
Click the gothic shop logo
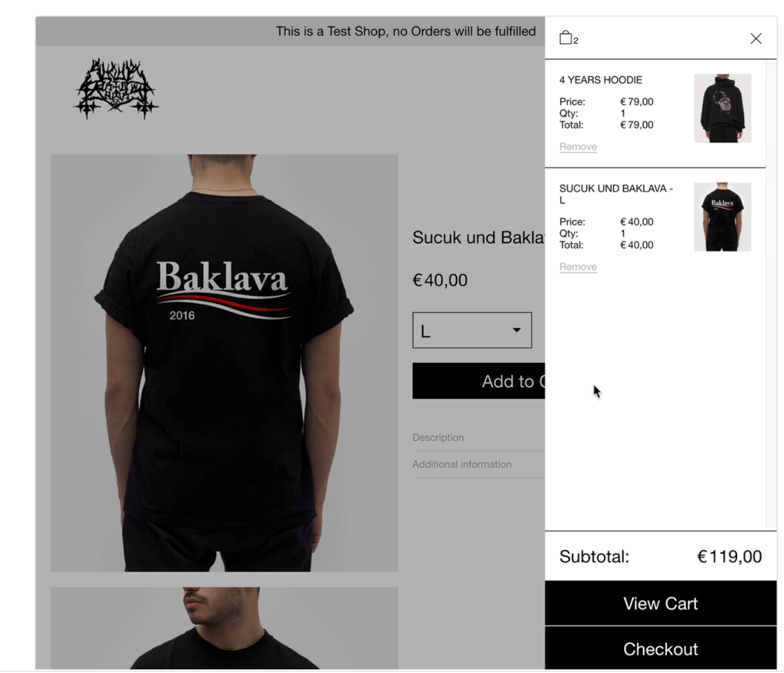(116, 87)
